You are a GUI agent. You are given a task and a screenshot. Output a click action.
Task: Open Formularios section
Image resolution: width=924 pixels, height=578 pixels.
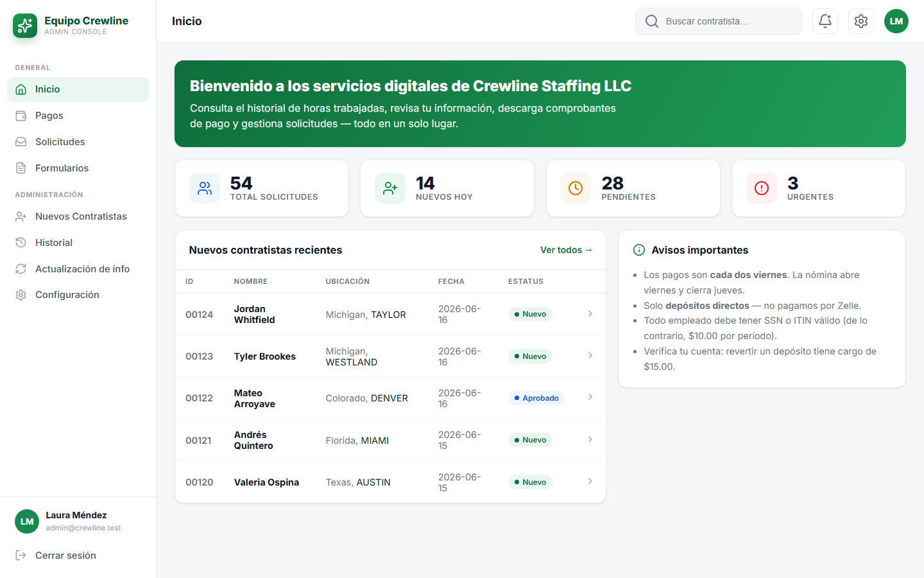(x=78, y=168)
